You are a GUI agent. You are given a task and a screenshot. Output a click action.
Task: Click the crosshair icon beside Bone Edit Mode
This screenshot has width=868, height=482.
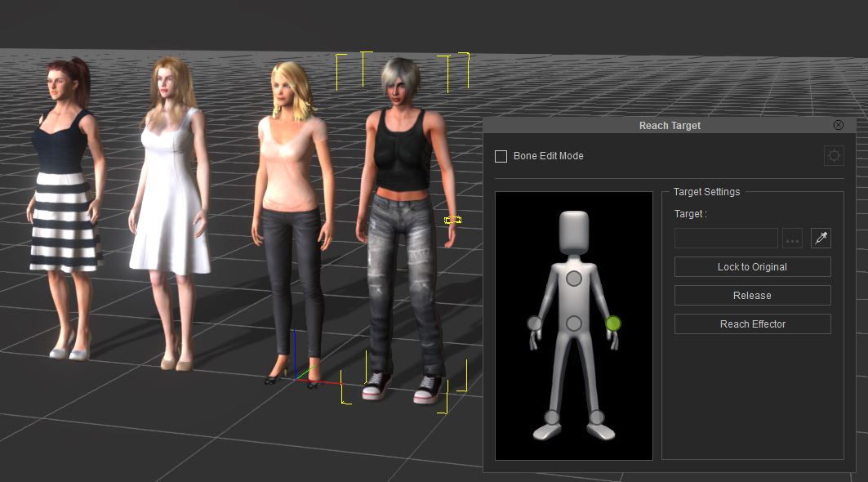tap(833, 156)
